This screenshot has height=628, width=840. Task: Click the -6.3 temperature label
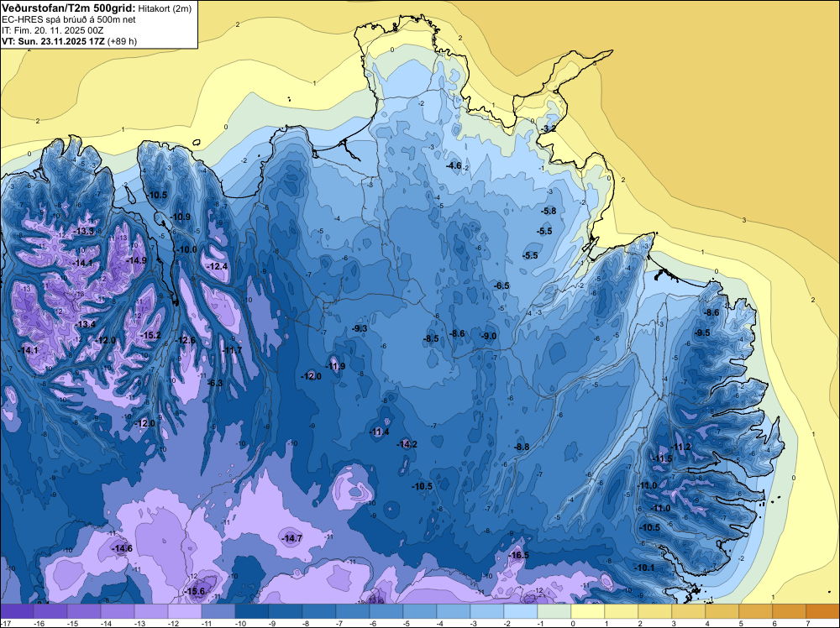tap(215, 383)
